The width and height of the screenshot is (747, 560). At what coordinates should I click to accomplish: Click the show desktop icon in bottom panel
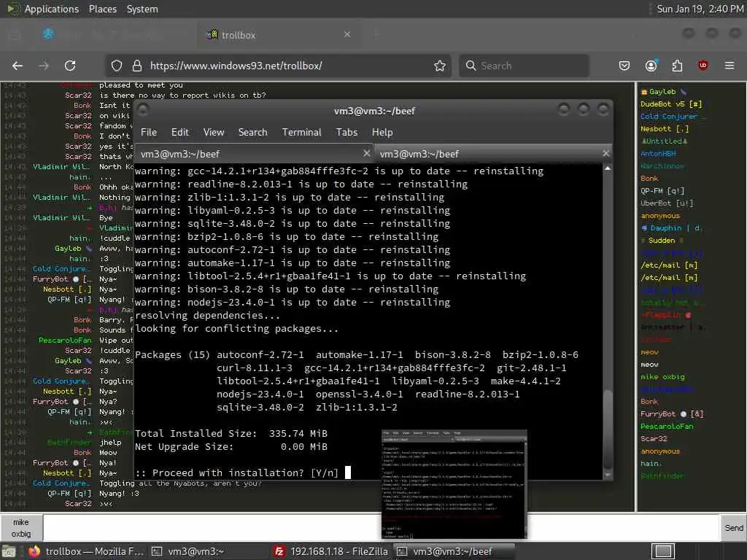pyautogui.click(x=9, y=552)
